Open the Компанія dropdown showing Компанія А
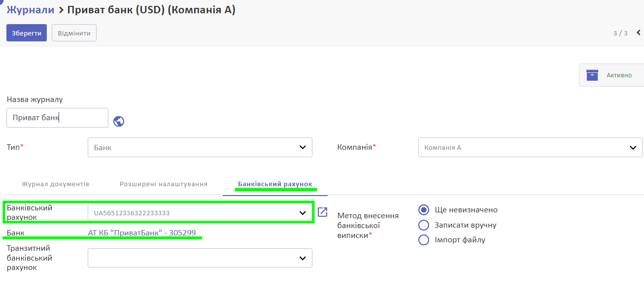This screenshot has width=644, height=300. pyautogui.click(x=530, y=147)
